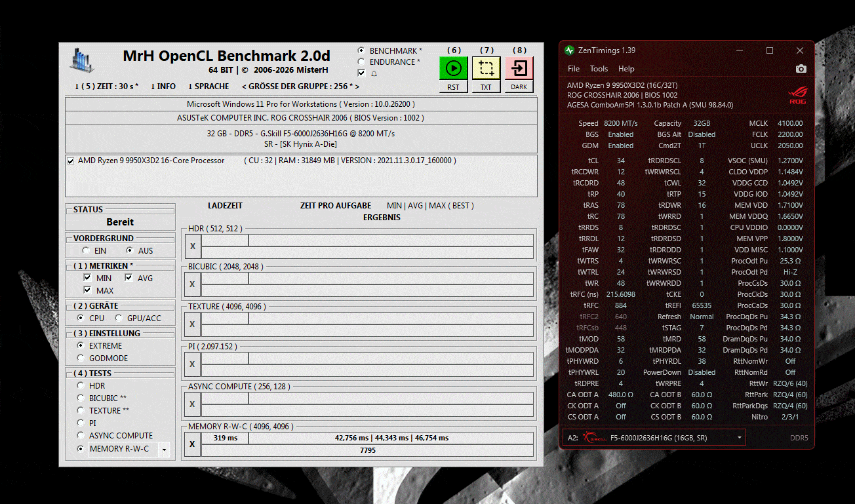Click the tREFI value 65535
855x504 pixels.
pos(700,305)
